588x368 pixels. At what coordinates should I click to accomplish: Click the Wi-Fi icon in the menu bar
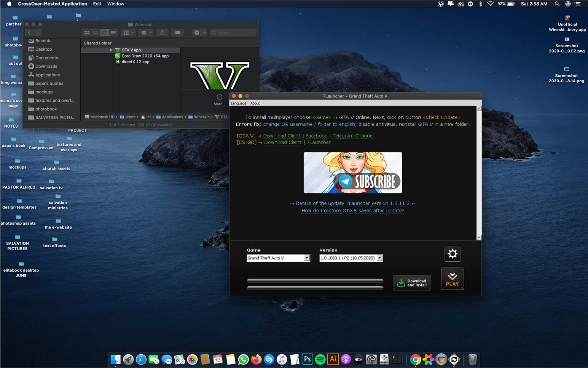coord(490,4)
